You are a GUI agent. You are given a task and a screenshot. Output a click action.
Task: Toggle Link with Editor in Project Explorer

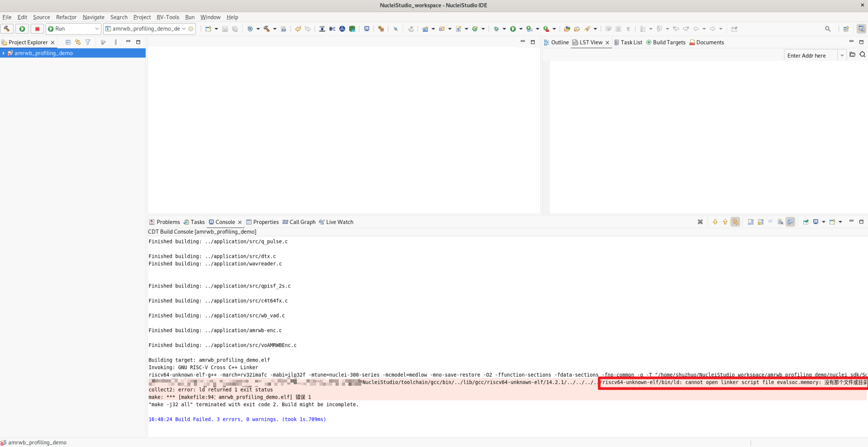(x=78, y=42)
